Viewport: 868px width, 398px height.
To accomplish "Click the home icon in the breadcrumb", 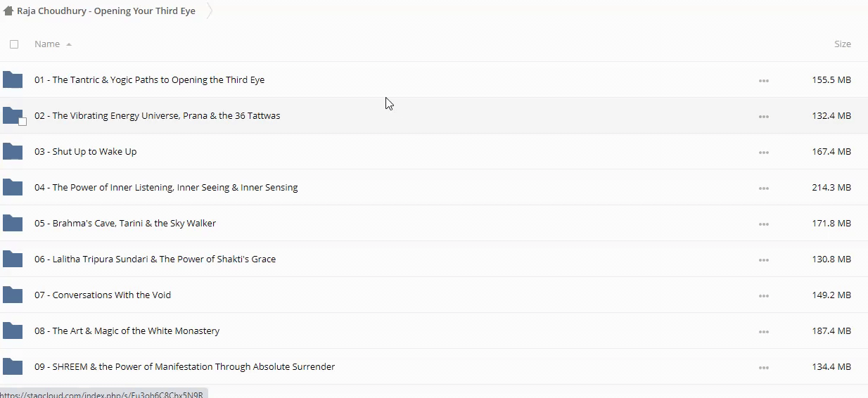I will [x=8, y=11].
